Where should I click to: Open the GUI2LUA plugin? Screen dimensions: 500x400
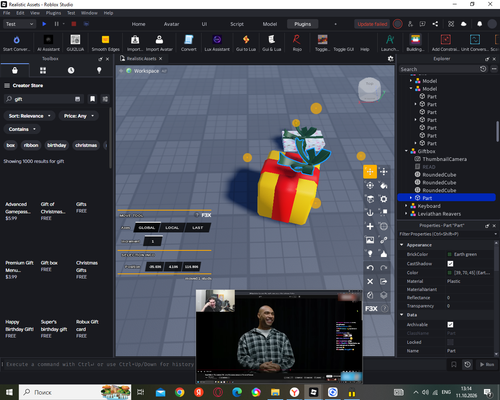coord(75,43)
